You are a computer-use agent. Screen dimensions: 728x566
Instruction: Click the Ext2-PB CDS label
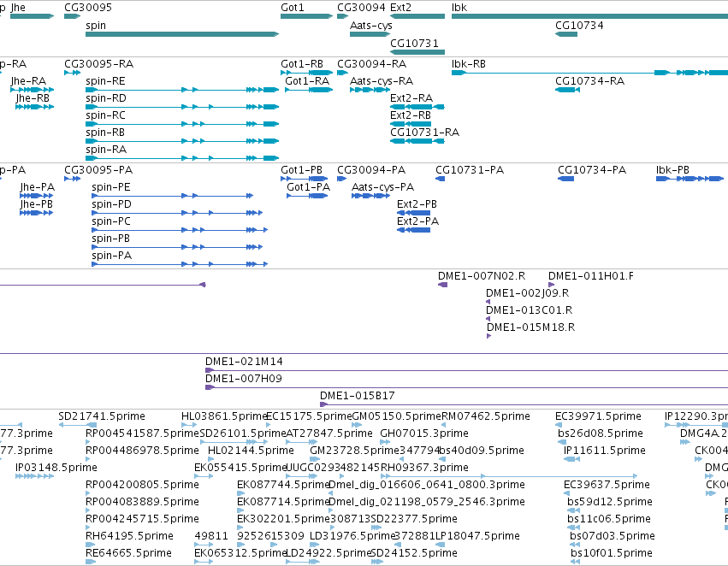point(417,204)
